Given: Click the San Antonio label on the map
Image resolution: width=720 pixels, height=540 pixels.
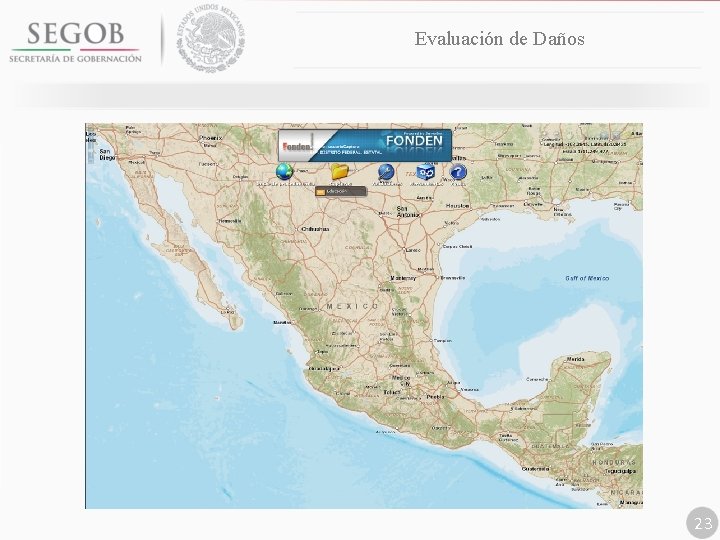Looking at the screenshot, I should coord(408,212).
